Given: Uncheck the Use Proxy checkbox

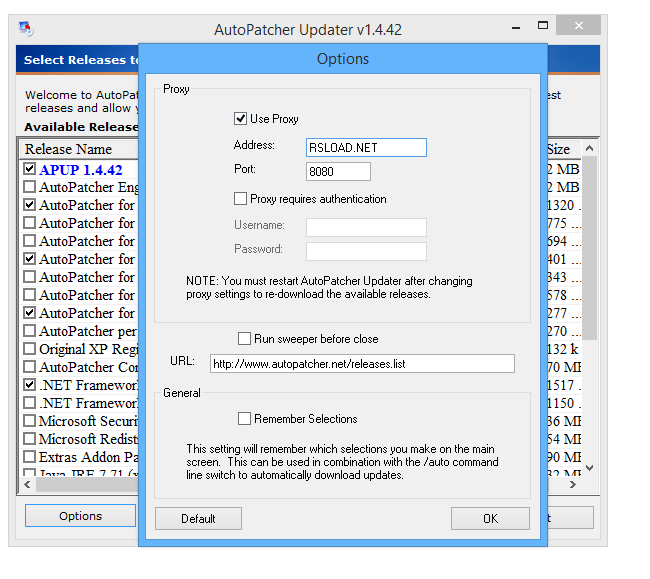Looking at the screenshot, I should click(240, 119).
